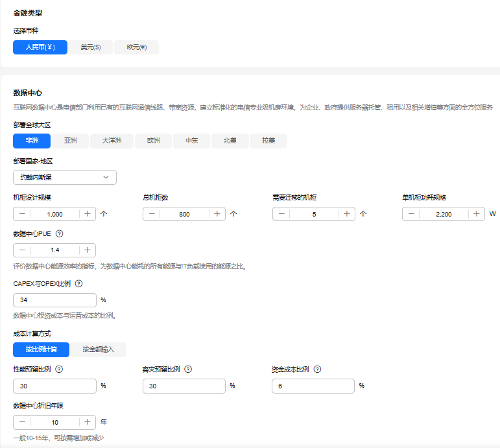
Task: Open help icon next to 资金成本比例
Action: [317, 370]
